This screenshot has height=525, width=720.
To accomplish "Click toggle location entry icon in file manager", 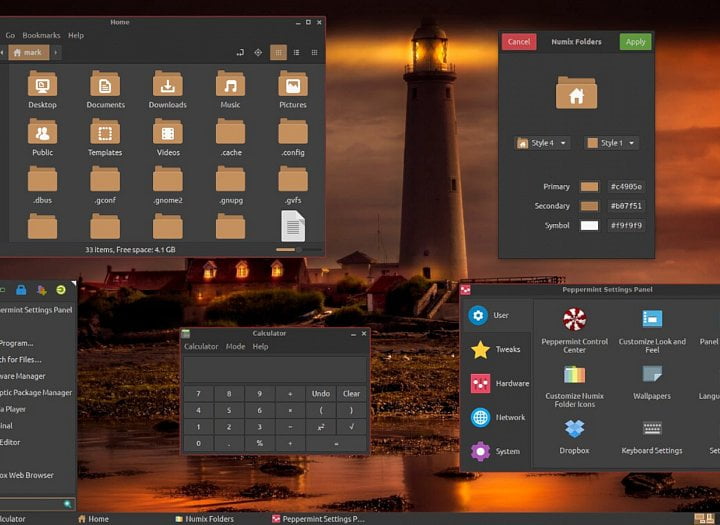I will tap(240, 52).
